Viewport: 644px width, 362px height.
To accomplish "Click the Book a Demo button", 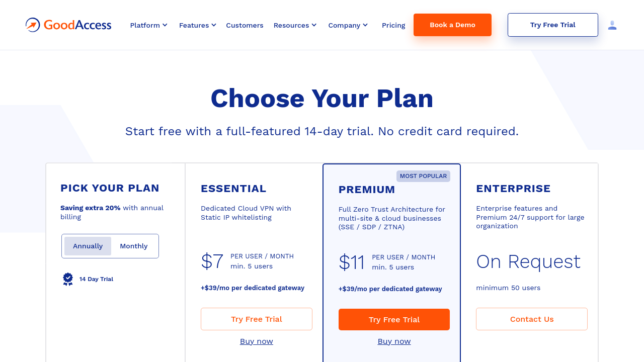I will point(452,25).
